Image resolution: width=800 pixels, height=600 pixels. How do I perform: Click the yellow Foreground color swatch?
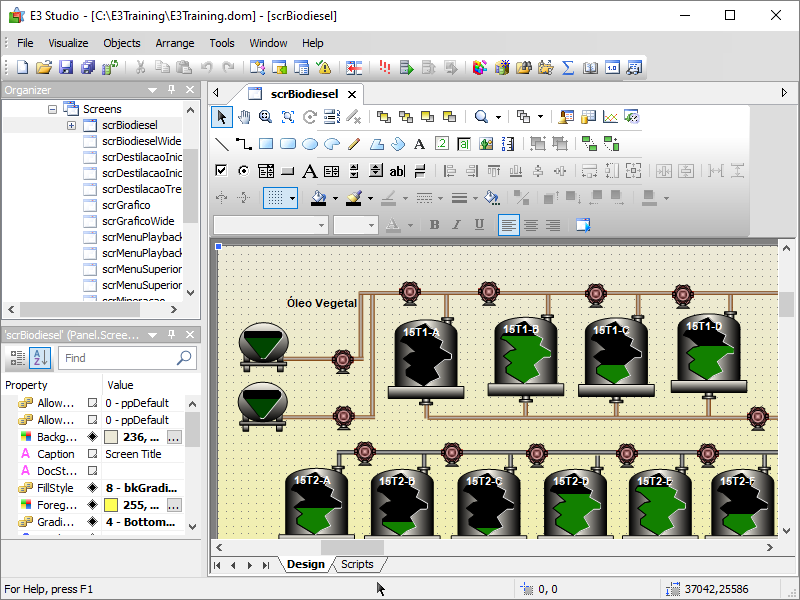pyautogui.click(x=111, y=506)
